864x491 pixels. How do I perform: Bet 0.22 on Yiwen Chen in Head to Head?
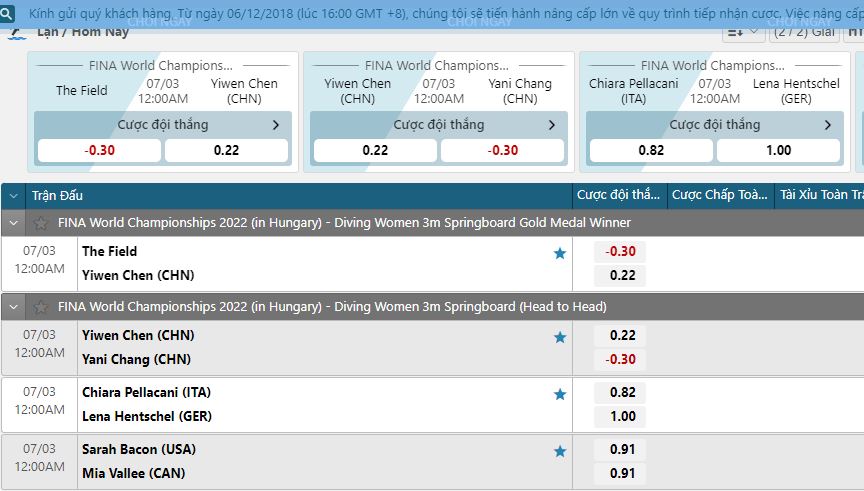(x=620, y=335)
